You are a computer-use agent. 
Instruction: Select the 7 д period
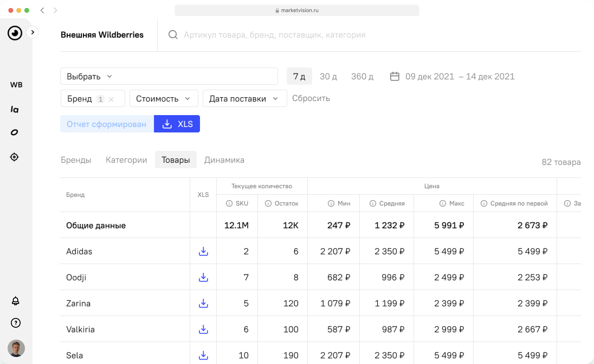point(299,76)
